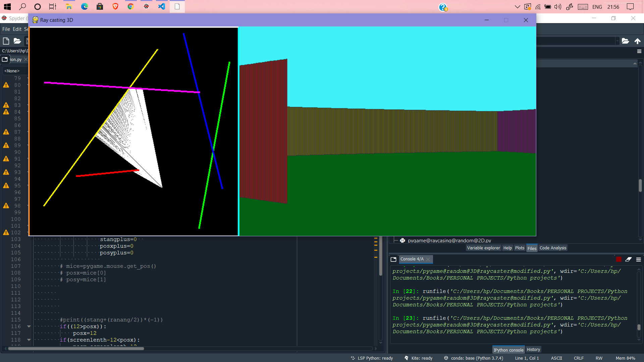Switch to the Variable explorer tab
Screen dimensions: 644x362
click(483, 248)
